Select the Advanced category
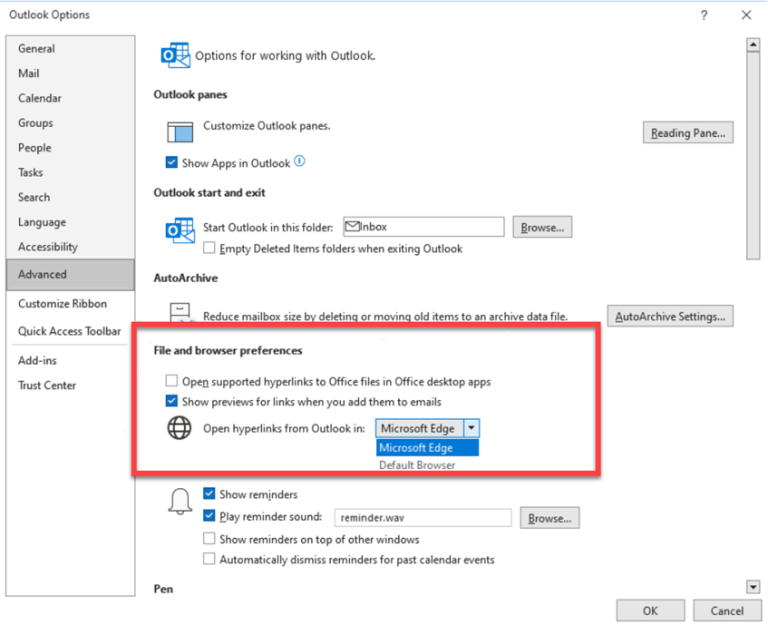768x625 pixels. (x=70, y=274)
